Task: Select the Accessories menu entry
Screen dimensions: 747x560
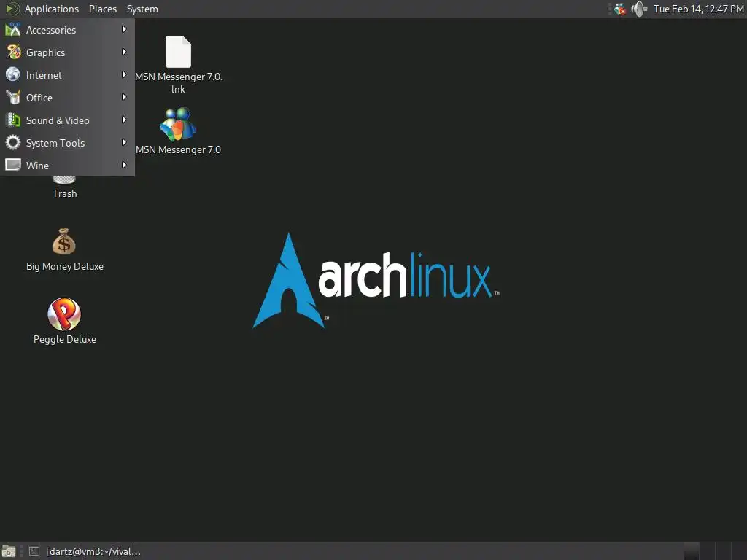Action: pyautogui.click(x=68, y=30)
